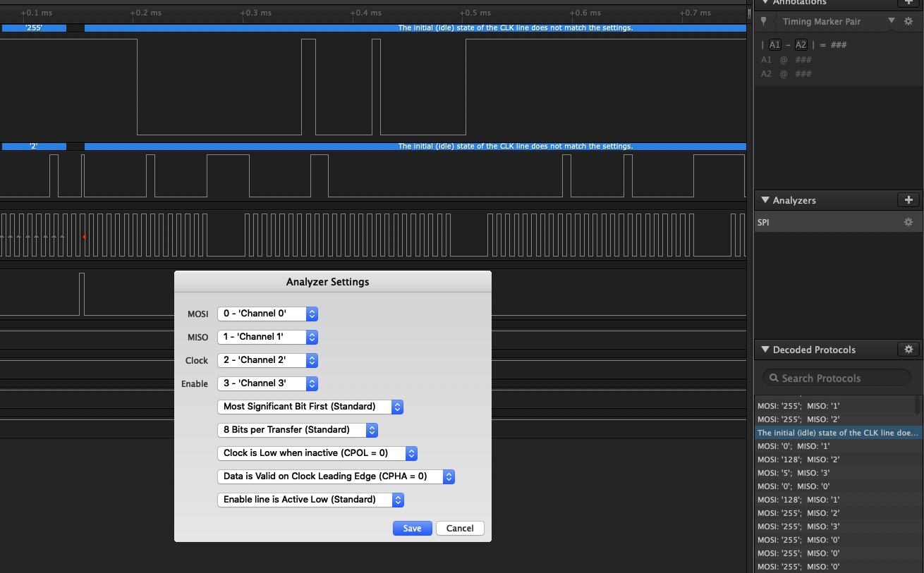The width and height of the screenshot is (924, 573).
Task: Open Decoded Protocols gear options
Action: [908, 350]
